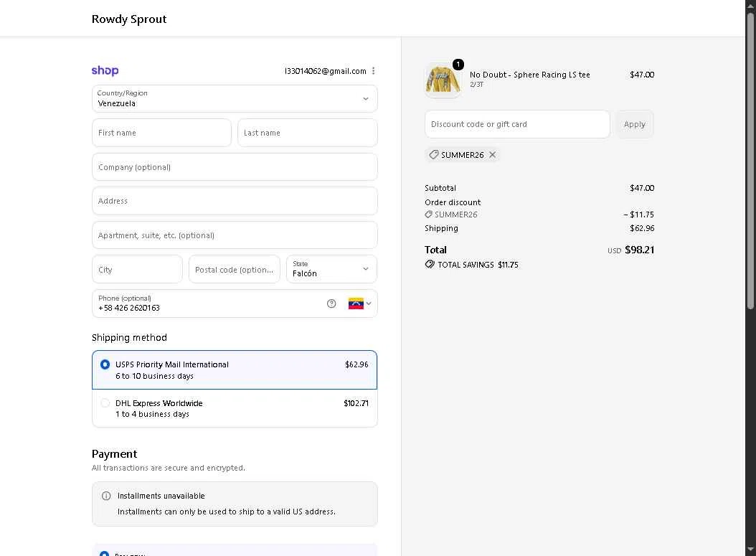The width and height of the screenshot is (756, 556).
Task: Select DHL Express Worldwide shipping
Action: (x=235, y=408)
